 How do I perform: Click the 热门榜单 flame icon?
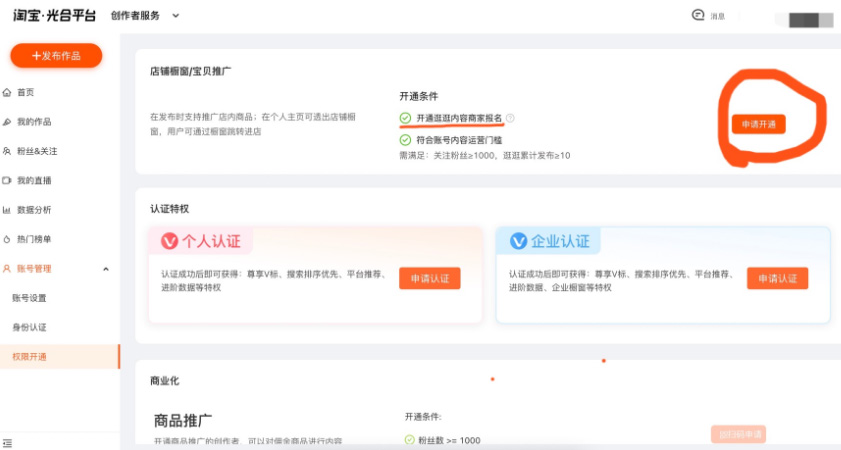7,239
